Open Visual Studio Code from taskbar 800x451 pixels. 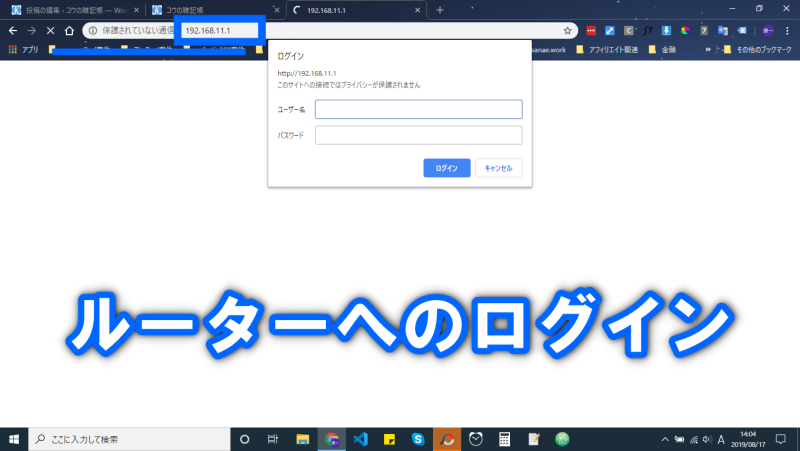360,439
